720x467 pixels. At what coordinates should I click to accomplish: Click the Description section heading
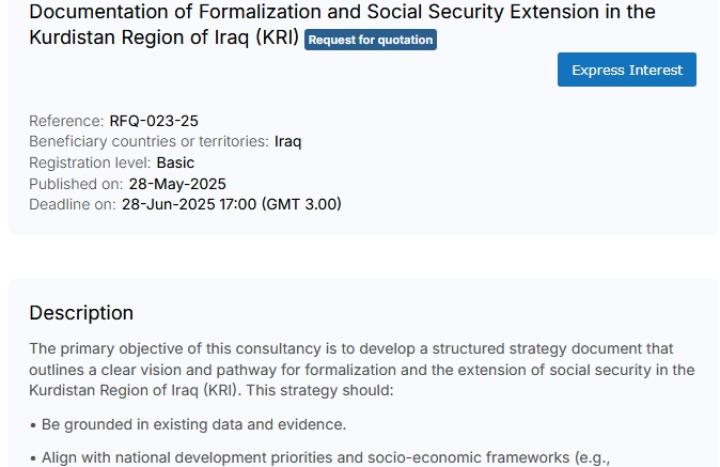click(81, 313)
